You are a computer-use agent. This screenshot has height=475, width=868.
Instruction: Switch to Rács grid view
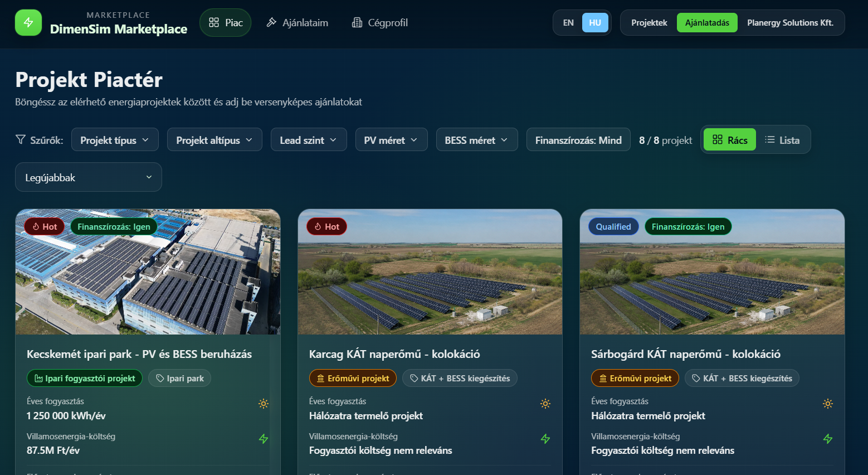point(730,140)
